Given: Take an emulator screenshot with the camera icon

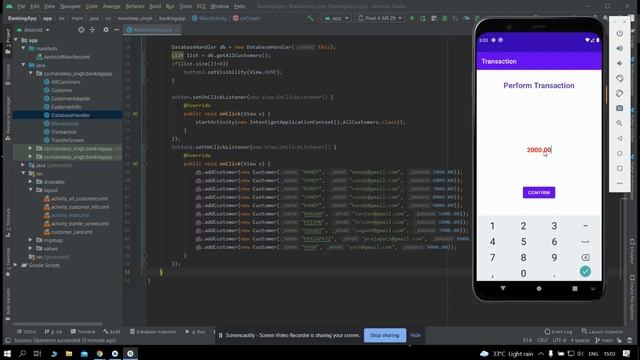Looking at the screenshot, I should click(620, 108).
